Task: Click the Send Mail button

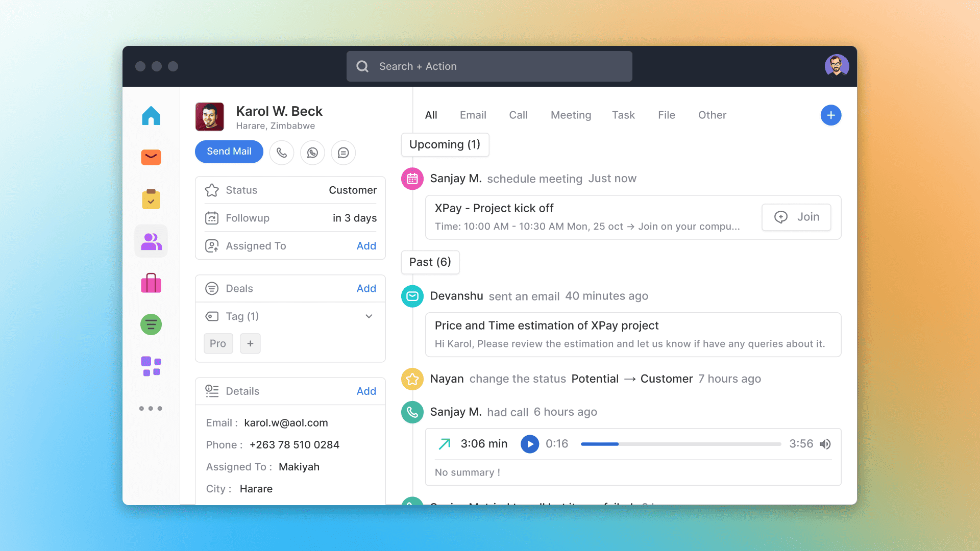Action: tap(229, 152)
